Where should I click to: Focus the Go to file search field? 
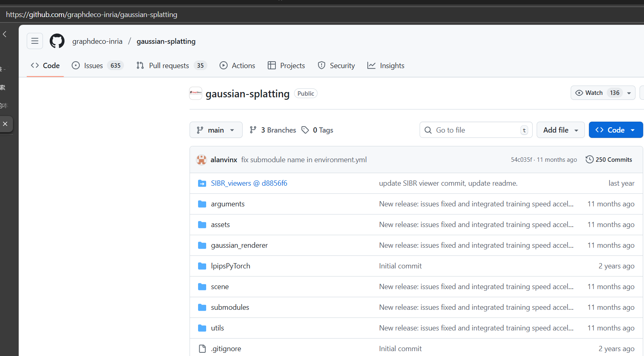pyautogui.click(x=476, y=130)
